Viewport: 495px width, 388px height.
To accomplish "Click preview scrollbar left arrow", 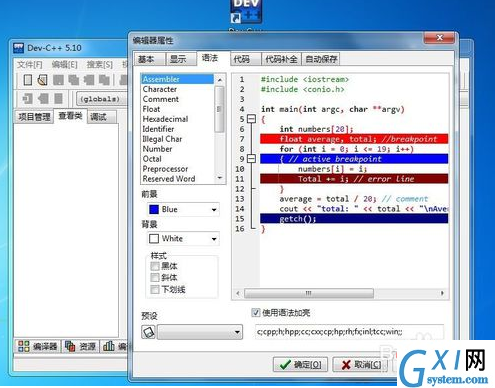I will click(x=238, y=293).
